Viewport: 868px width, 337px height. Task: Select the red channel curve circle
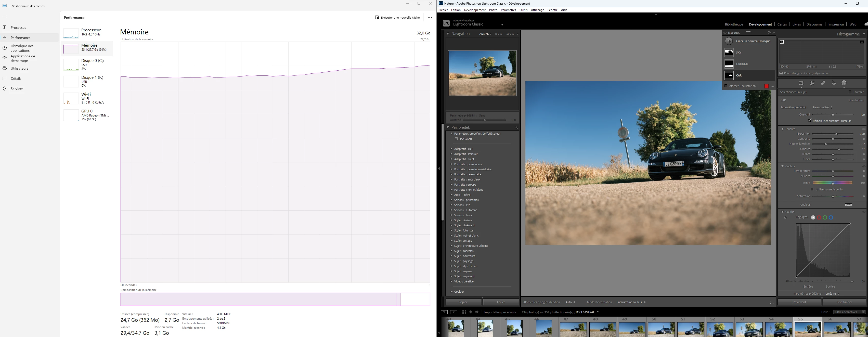(819, 218)
